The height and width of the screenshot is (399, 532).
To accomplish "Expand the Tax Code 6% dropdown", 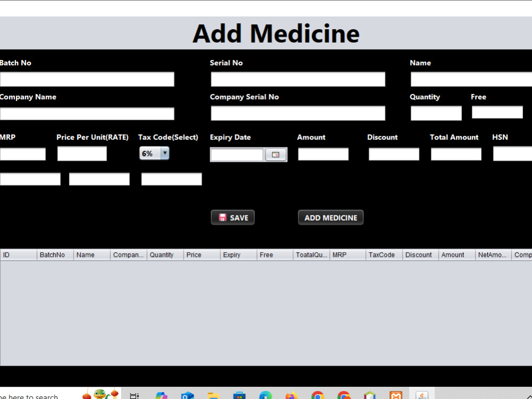I will pos(164,153).
